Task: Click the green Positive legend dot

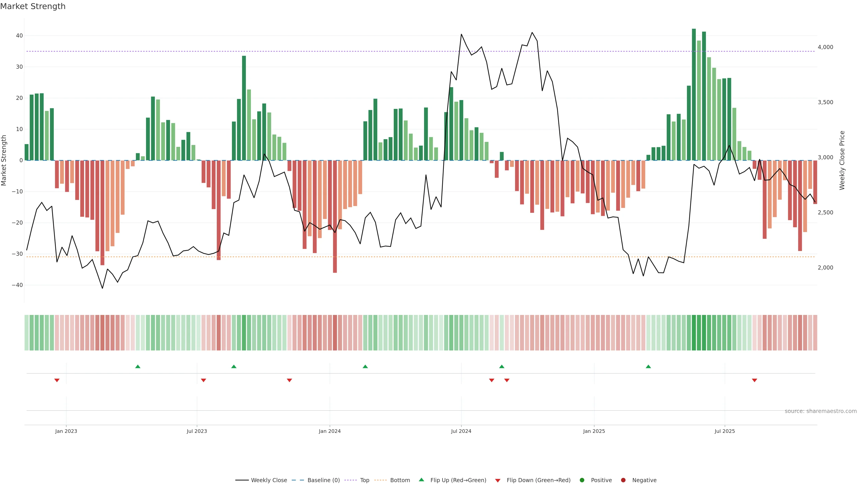Action: 582,480
